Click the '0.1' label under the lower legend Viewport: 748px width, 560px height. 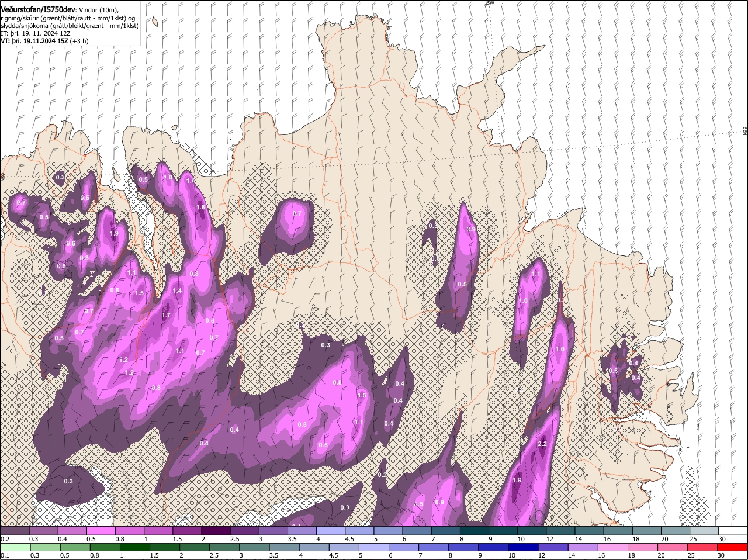point(5,555)
